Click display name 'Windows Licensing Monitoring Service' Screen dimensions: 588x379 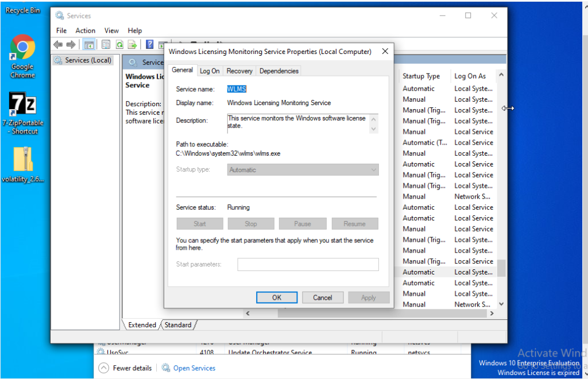279,103
